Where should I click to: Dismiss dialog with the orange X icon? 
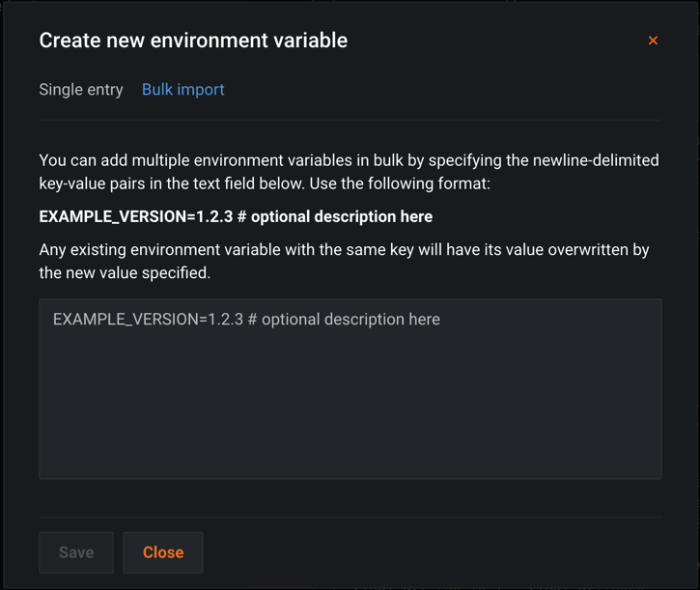click(653, 41)
